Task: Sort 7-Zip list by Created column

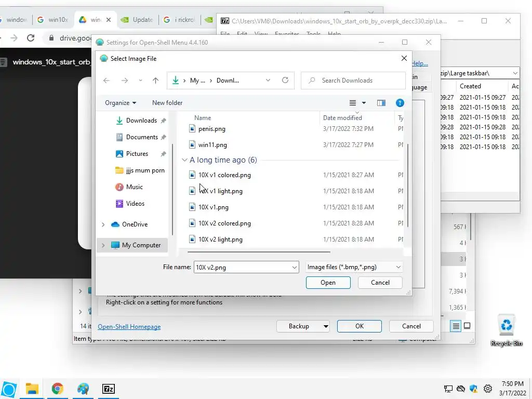Action: [x=470, y=86]
